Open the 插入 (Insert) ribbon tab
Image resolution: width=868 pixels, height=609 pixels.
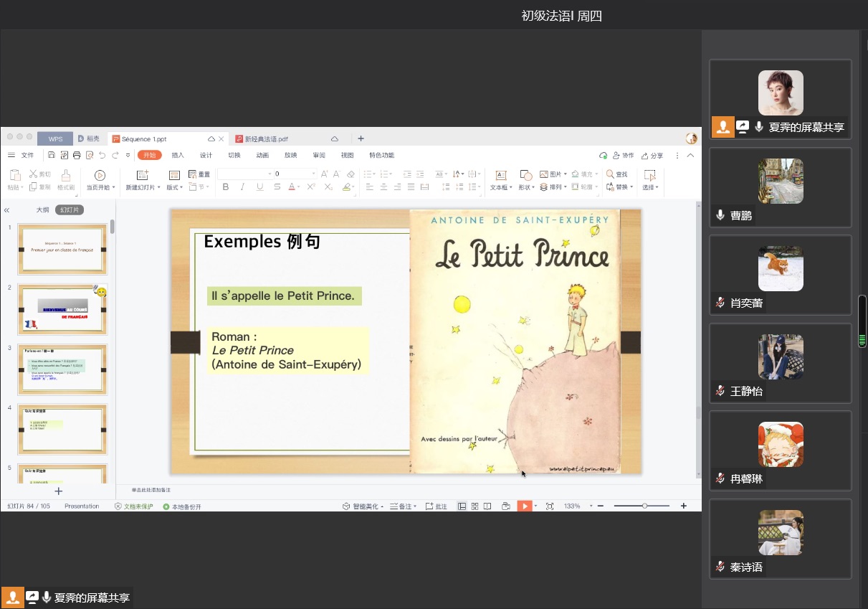178,155
